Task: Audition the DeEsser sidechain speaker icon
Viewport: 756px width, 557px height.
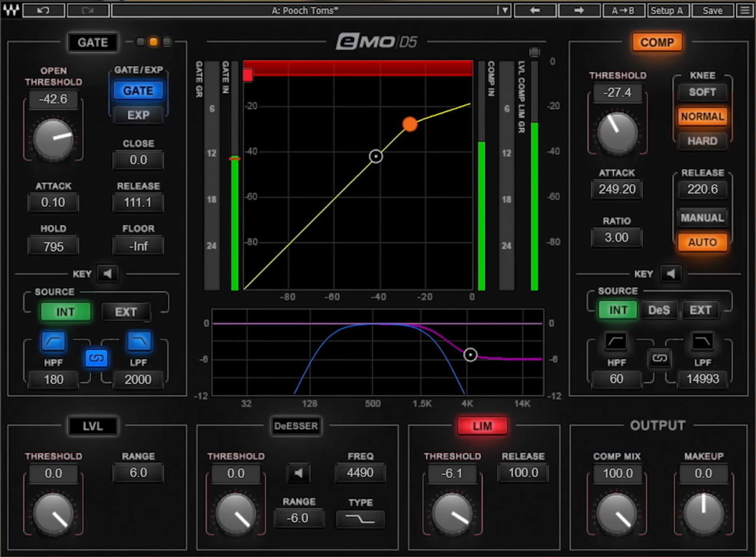Action: pyautogui.click(x=299, y=473)
